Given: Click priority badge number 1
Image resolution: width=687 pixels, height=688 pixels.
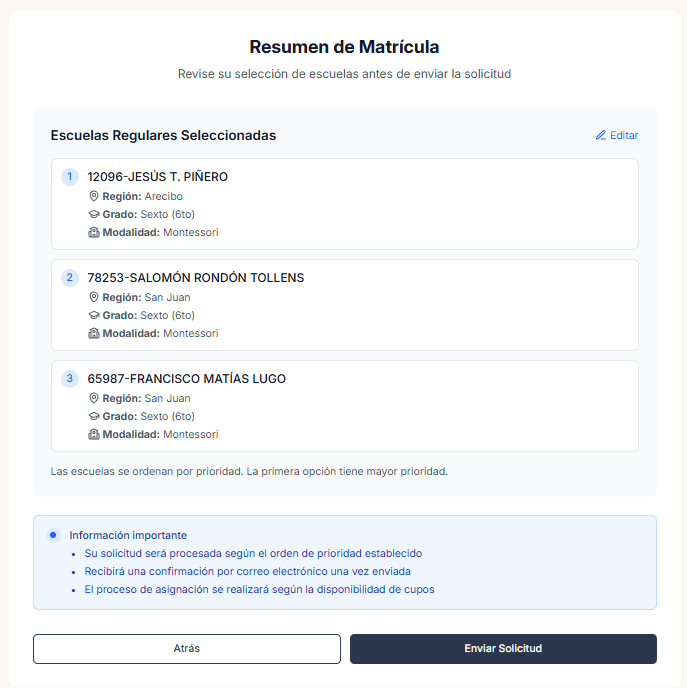Looking at the screenshot, I should [70, 177].
